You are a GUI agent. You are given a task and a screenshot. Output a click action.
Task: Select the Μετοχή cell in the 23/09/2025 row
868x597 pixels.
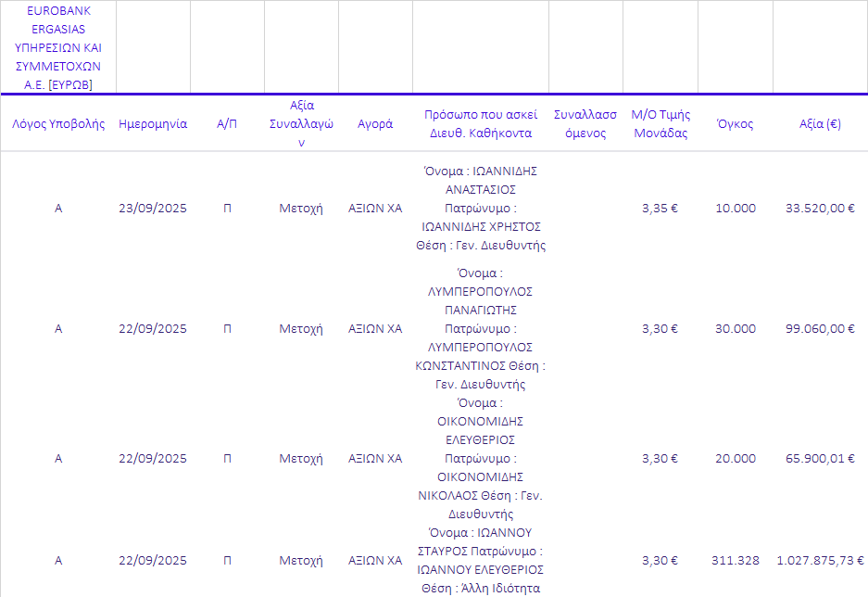(x=301, y=209)
